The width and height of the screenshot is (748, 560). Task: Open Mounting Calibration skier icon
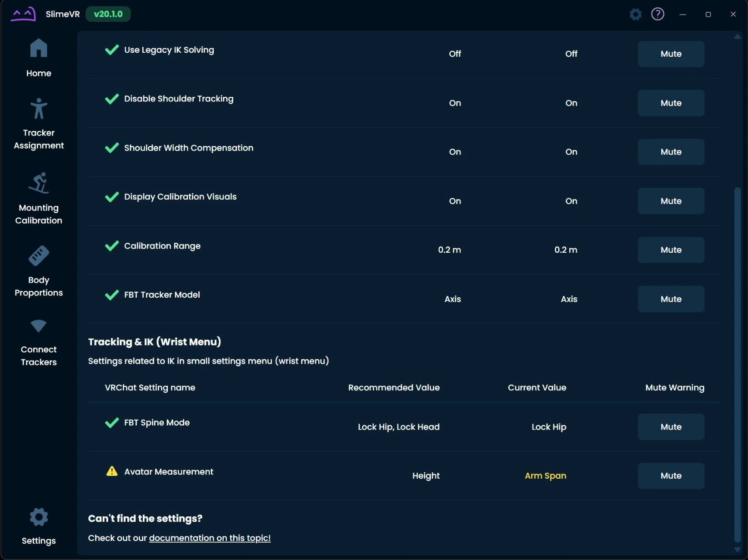click(x=39, y=183)
